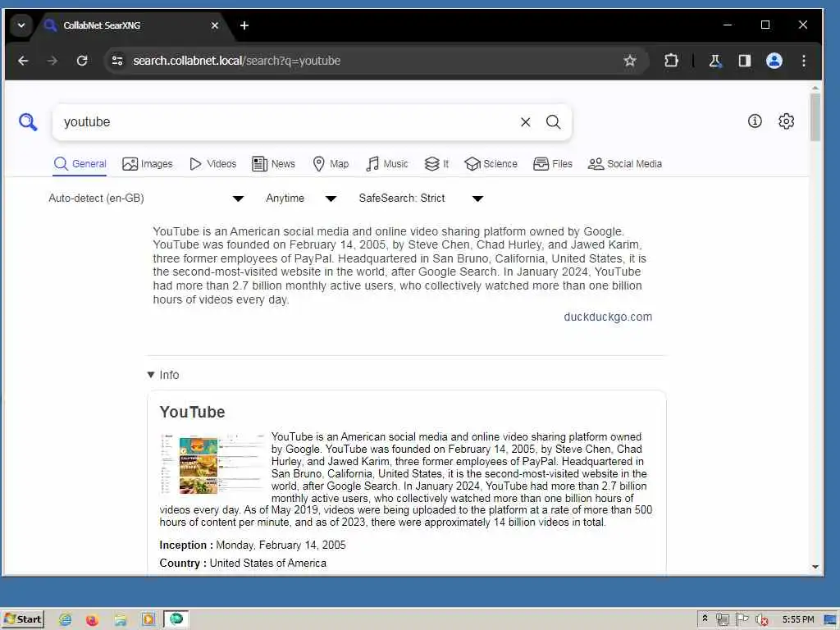
Task: Clear the youtube search query
Action: click(x=526, y=122)
